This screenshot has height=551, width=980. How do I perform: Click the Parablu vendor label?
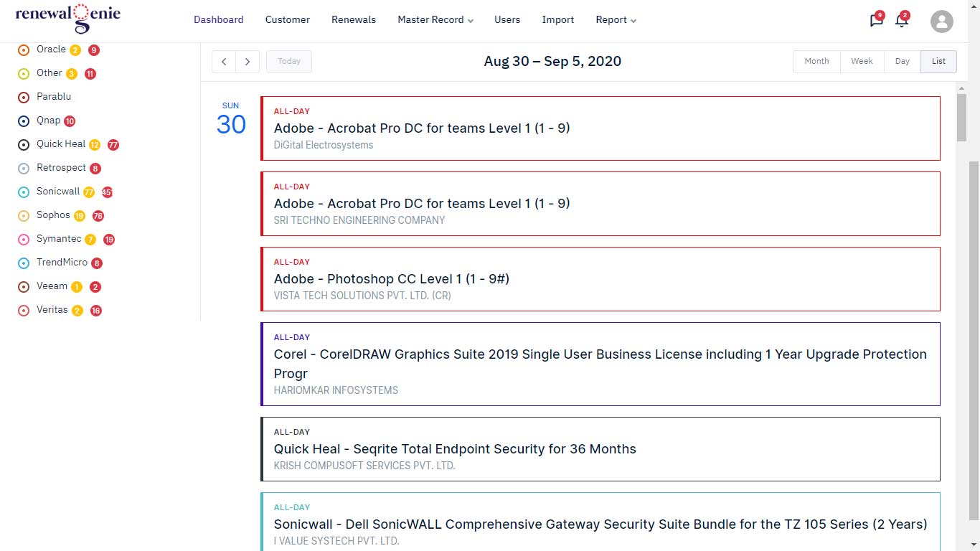click(x=54, y=96)
